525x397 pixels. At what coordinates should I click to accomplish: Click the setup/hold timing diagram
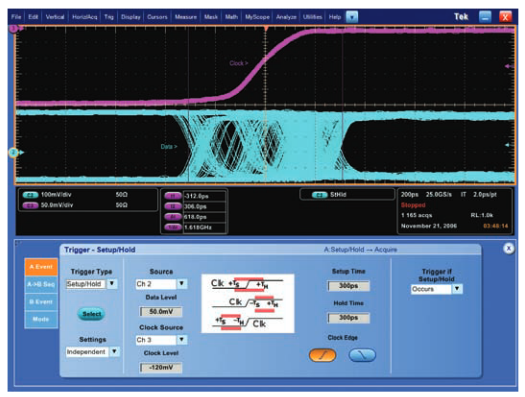click(248, 303)
